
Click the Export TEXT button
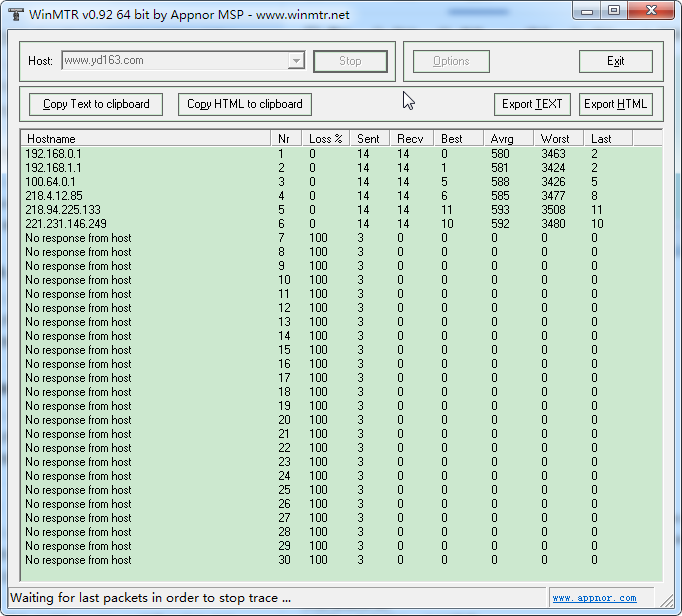532,104
